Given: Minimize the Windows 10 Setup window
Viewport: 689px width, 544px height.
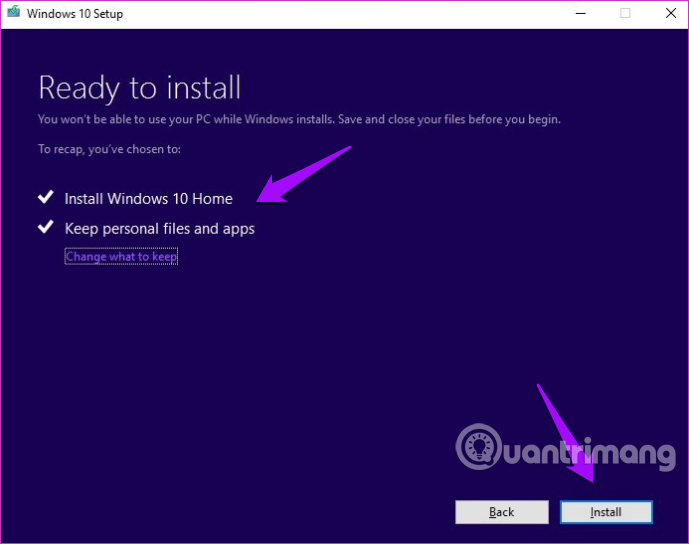Looking at the screenshot, I should 580,14.
